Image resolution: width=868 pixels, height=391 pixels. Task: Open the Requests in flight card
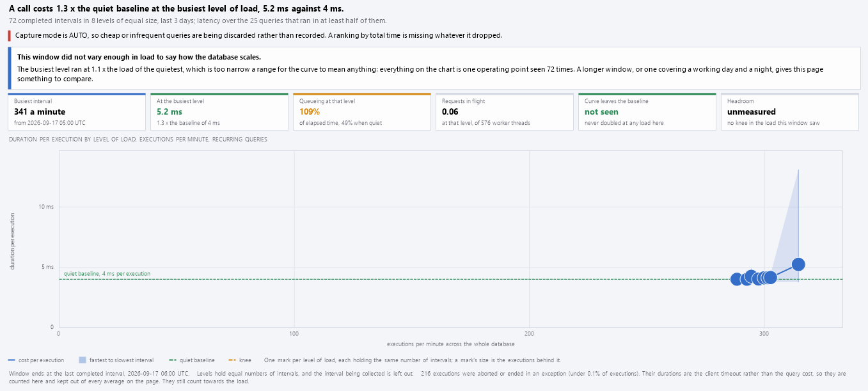(505, 111)
